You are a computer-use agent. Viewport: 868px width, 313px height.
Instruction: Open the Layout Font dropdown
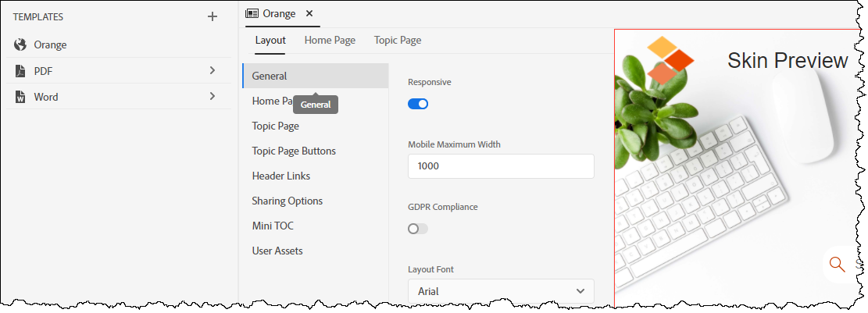point(501,291)
